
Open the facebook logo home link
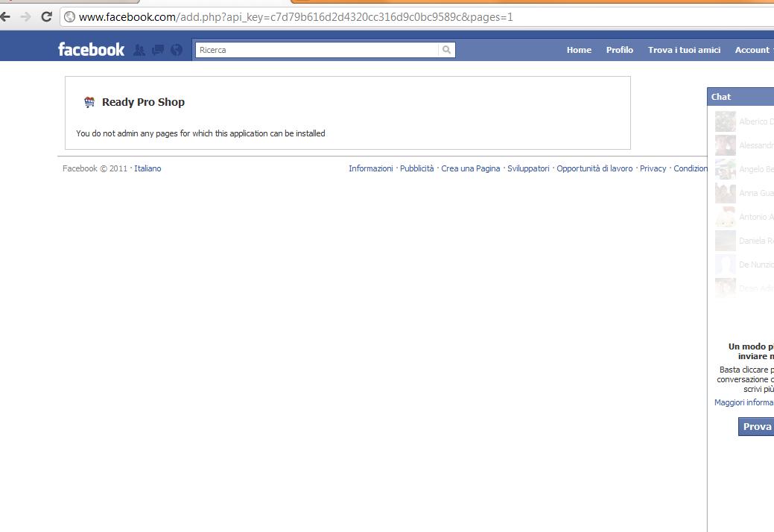coord(92,49)
